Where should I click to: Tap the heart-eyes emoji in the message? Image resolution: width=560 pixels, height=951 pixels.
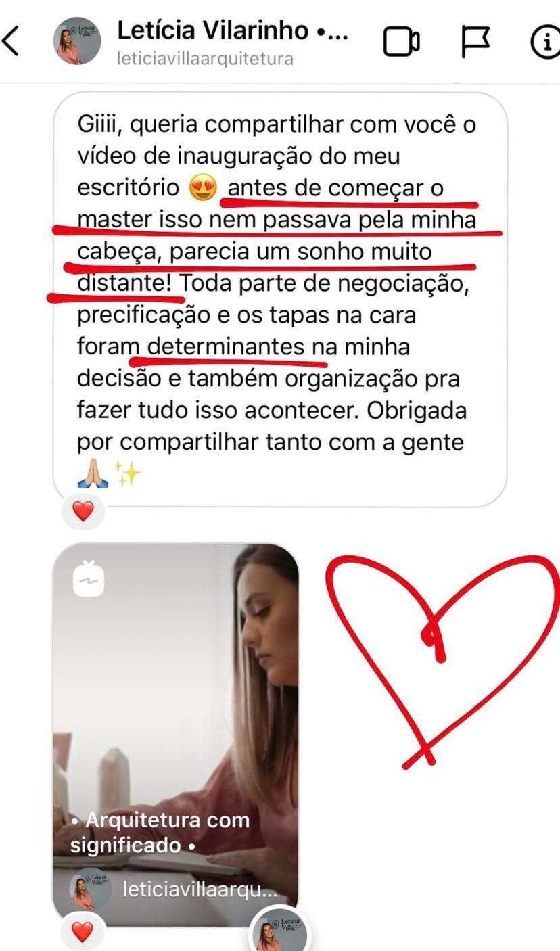pyautogui.click(x=204, y=187)
